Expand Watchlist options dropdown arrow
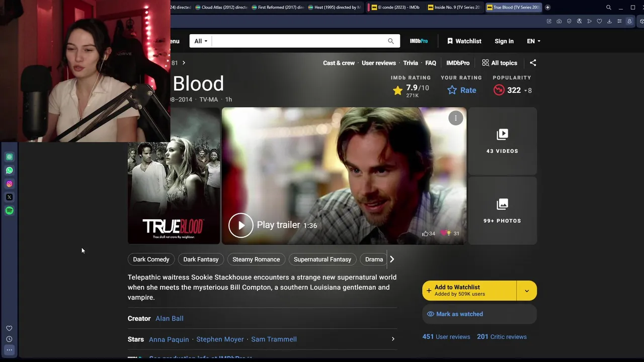This screenshot has height=362, width=644. point(527,291)
